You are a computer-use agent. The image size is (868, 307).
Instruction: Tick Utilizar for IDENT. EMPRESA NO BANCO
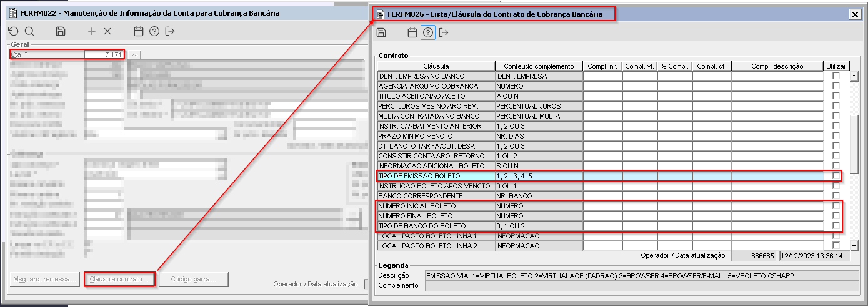[836, 76]
